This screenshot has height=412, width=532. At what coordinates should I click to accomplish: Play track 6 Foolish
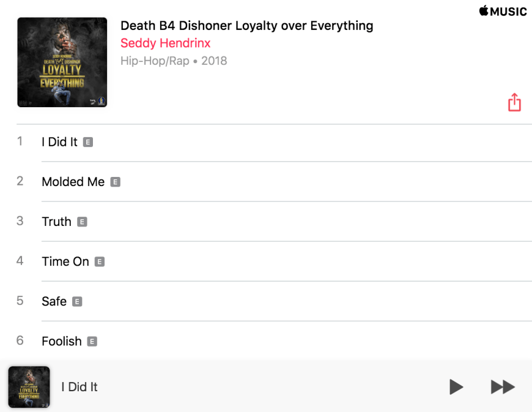tap(274, 340)
